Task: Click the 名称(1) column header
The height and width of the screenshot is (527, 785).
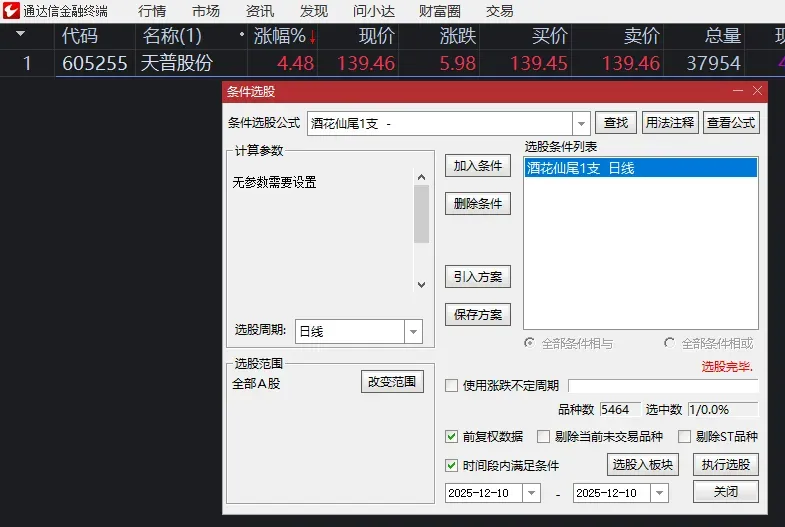Action: pos(172,36)
